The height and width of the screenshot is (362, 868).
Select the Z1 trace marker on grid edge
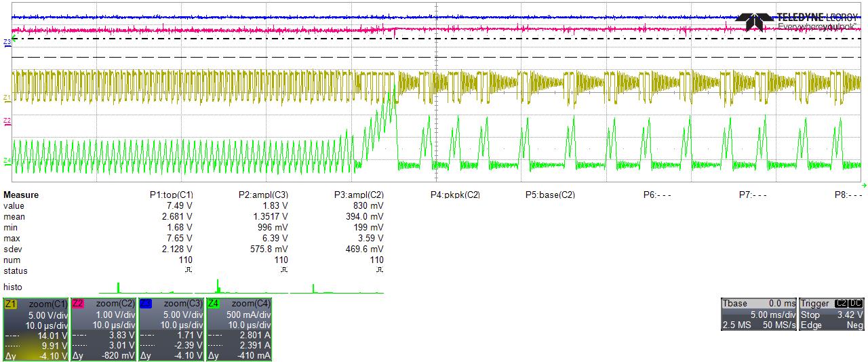(x=7, y=98)
